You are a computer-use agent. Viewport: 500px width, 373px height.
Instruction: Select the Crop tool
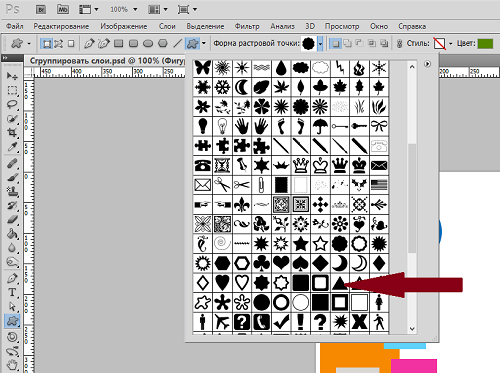(12, 132)
